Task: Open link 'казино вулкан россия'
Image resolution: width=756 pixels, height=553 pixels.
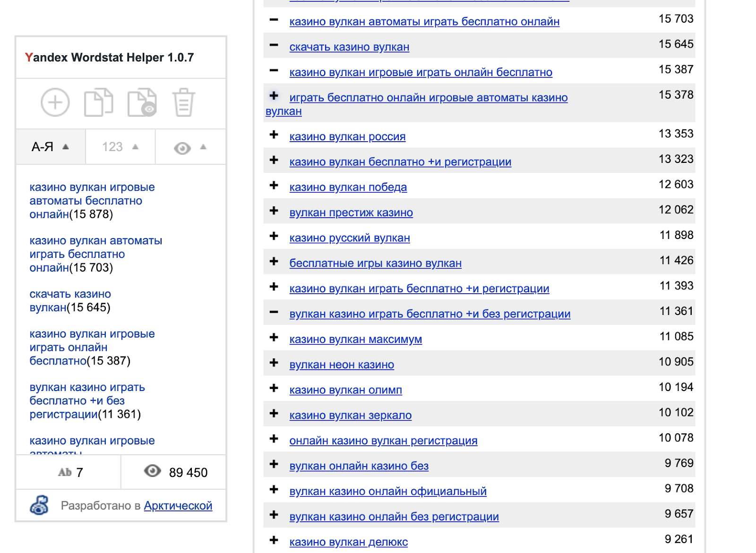Action: pos(347,136)
